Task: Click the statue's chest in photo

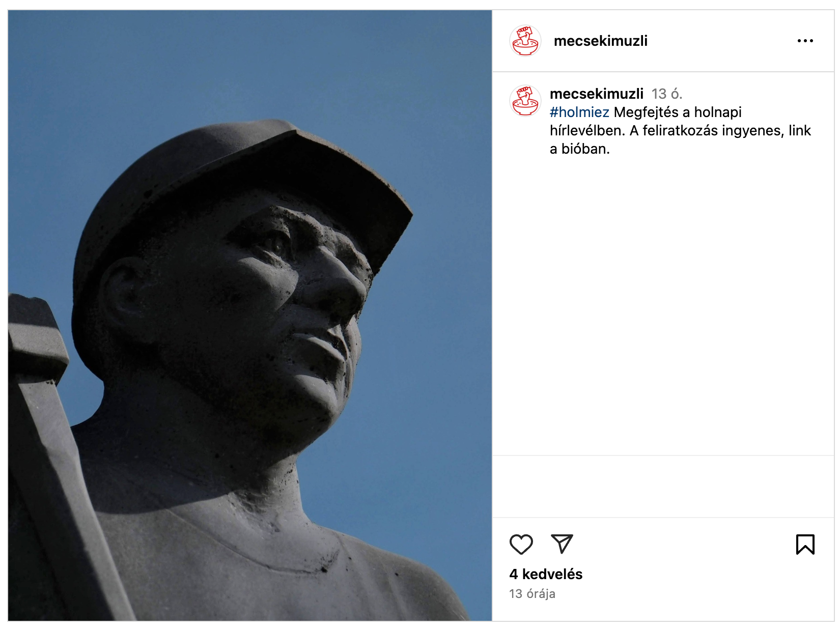Action: pyautogui.click(x=265, y=565)
